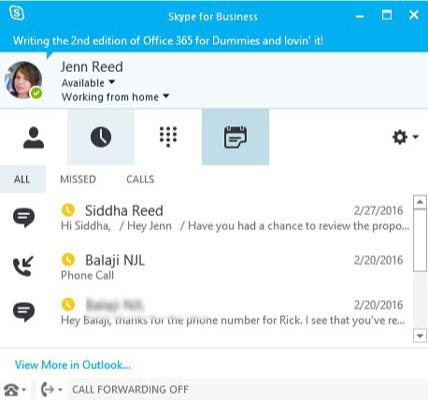Select the ALL conversations tab
The image size is (428, 400).
click(x=22, y=179)
